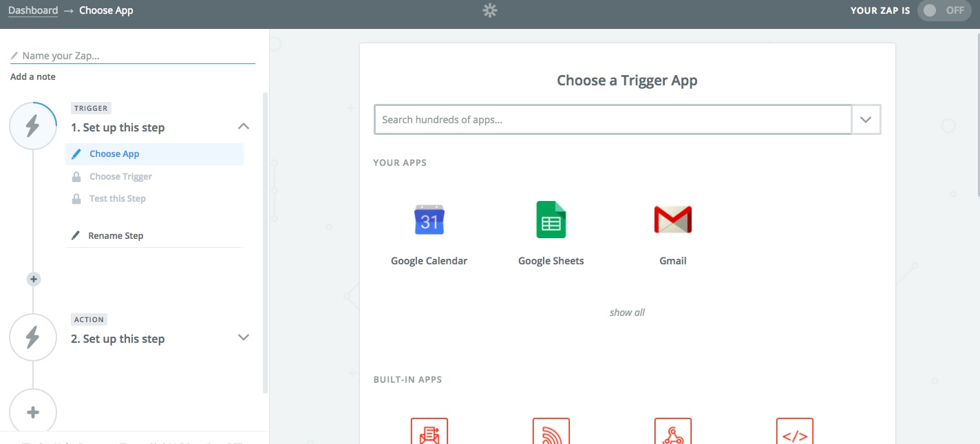Turn the Zap ON/OFF switch on
Image resolution: width=980 pixels, height=444 pixels.
point(944,10)
